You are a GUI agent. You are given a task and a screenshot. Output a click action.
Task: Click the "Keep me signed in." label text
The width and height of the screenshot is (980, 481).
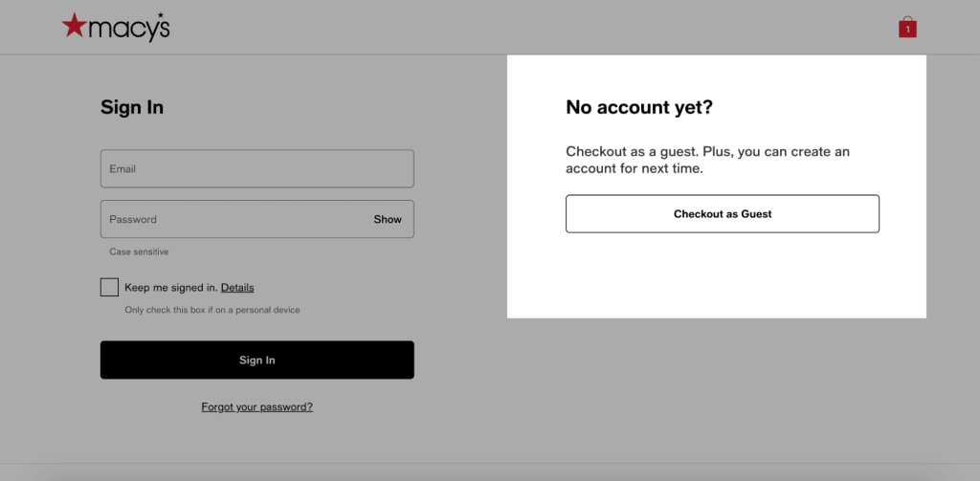point(171,287)
